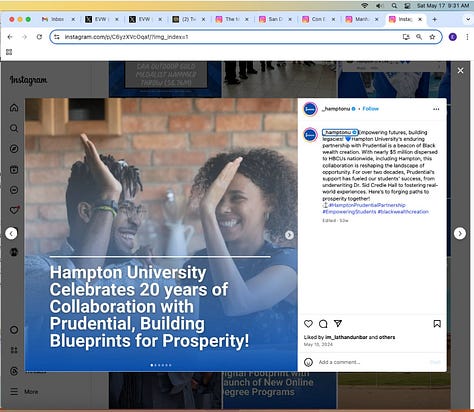The height and width of the screenshot is (412, 474).
Task: Go to the previous post arrow
Action: click(11, 233)
